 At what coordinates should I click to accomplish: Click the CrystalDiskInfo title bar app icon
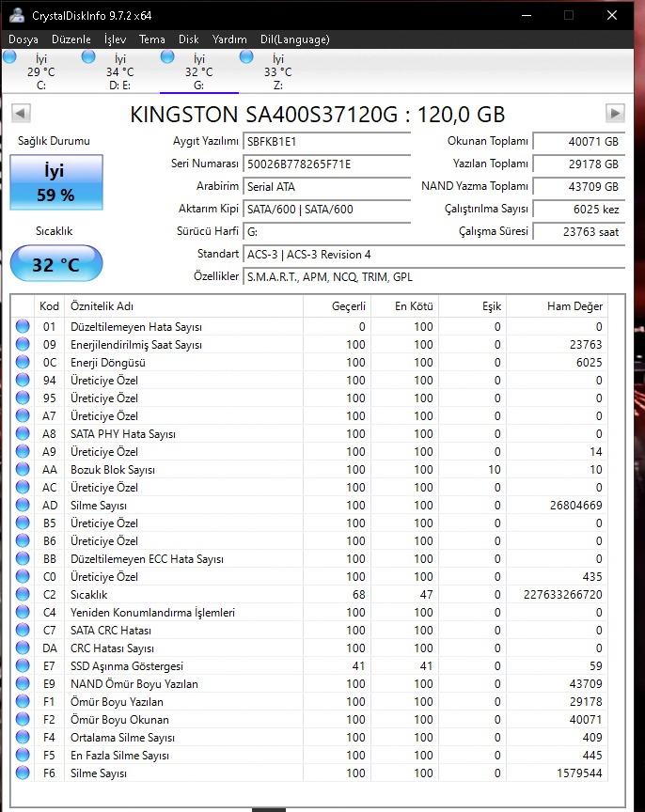17,15
